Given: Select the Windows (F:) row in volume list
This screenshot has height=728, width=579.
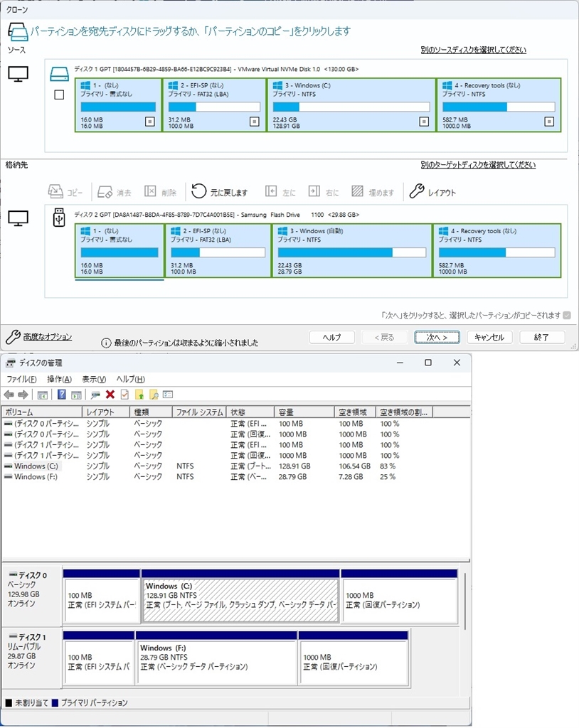Looking at the screenshot, I should [236, 477].
